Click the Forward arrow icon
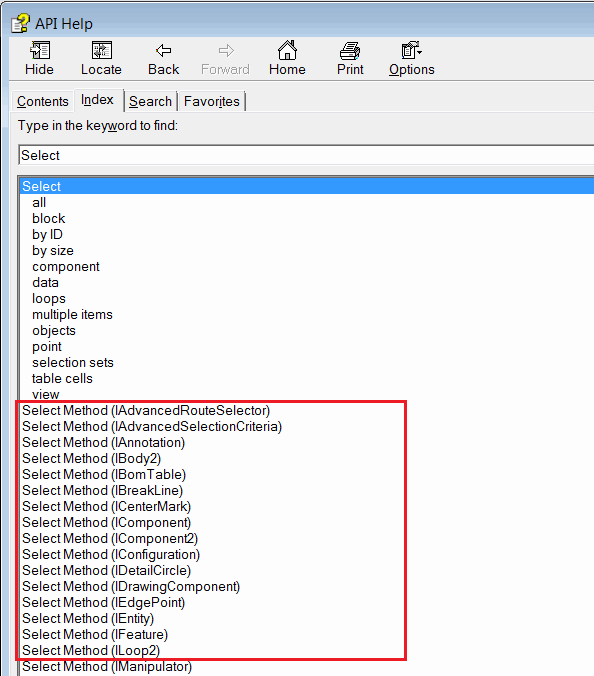The width and height of the screenshot is (594, 676). click(x=226, y=51)
